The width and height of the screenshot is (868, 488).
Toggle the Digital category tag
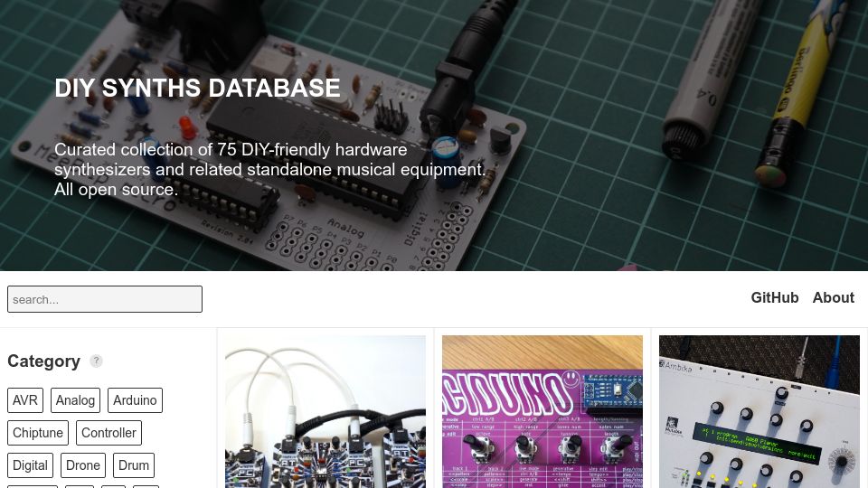pyautogui.click(x=30, y=465)
